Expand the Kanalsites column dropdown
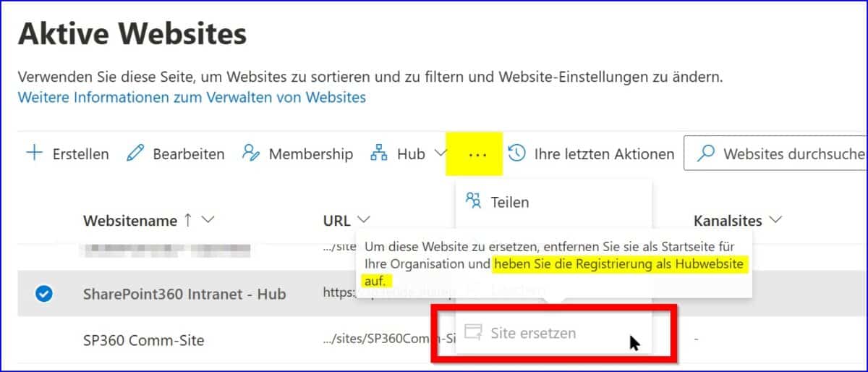 pyautogui.click(x=775, y=220)
